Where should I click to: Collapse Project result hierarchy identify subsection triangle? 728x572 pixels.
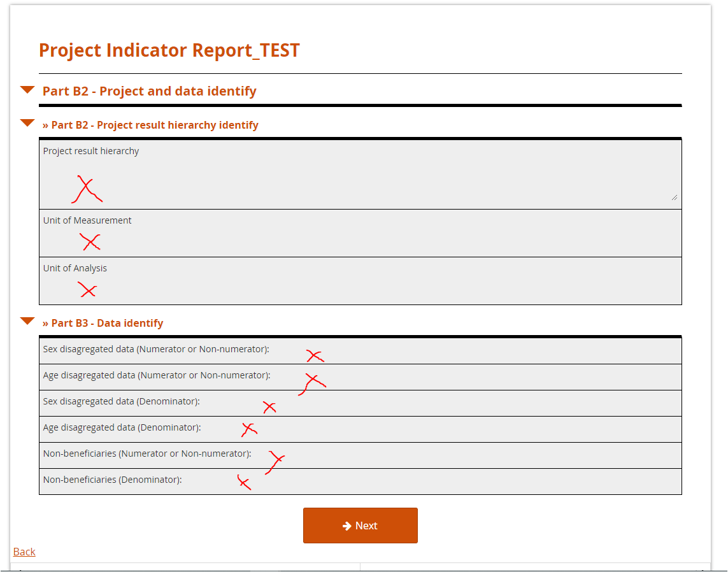click(x=27, y=123)
